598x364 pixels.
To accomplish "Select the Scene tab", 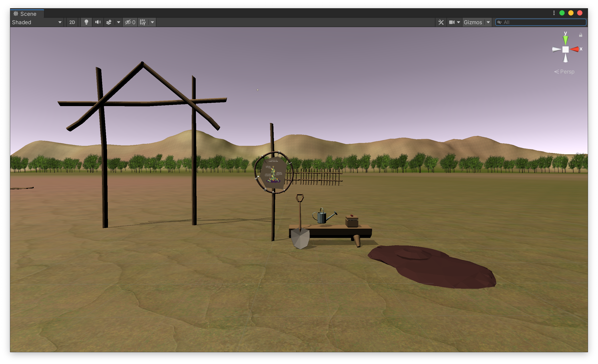I will click(x=27, y=14).
